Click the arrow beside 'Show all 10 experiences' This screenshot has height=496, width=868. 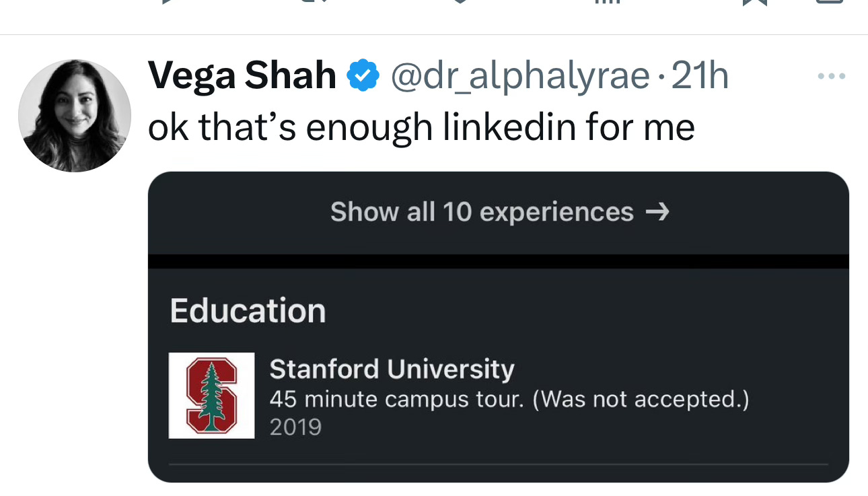tap(657, 213)
